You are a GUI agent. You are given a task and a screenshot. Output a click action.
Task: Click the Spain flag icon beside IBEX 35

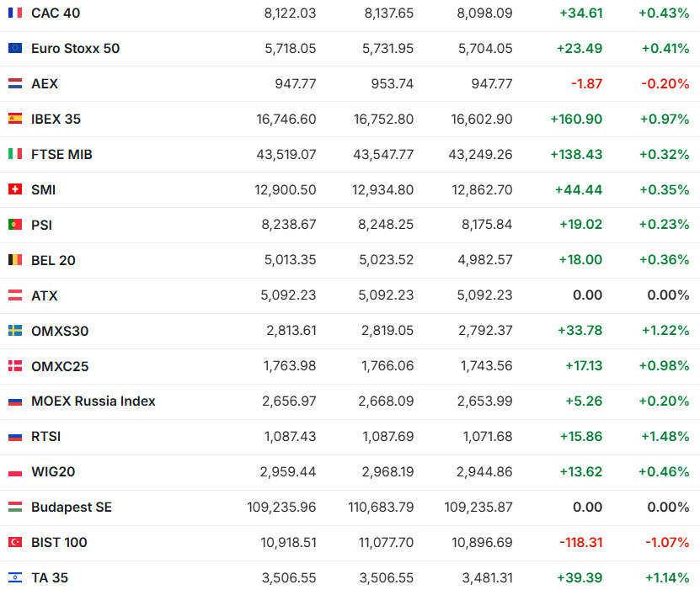(x=15, y=119)
